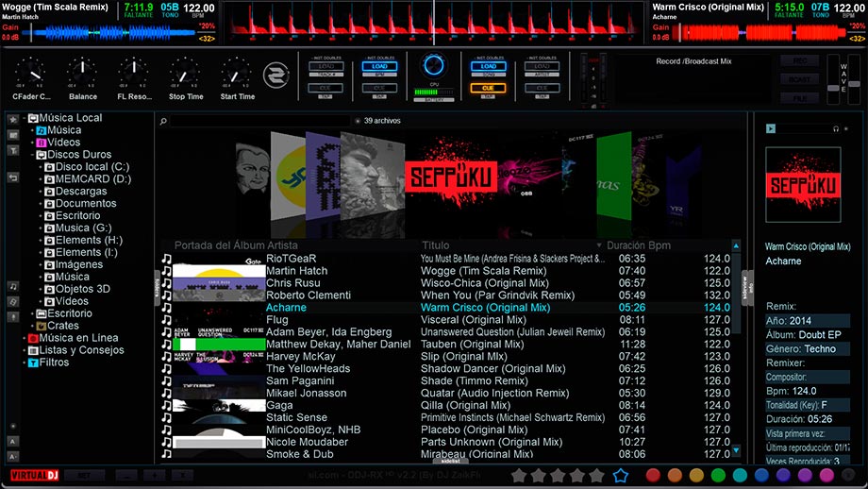868x489 pixels.
Task: Click the track list scroll down arrow
Action: 736,451
